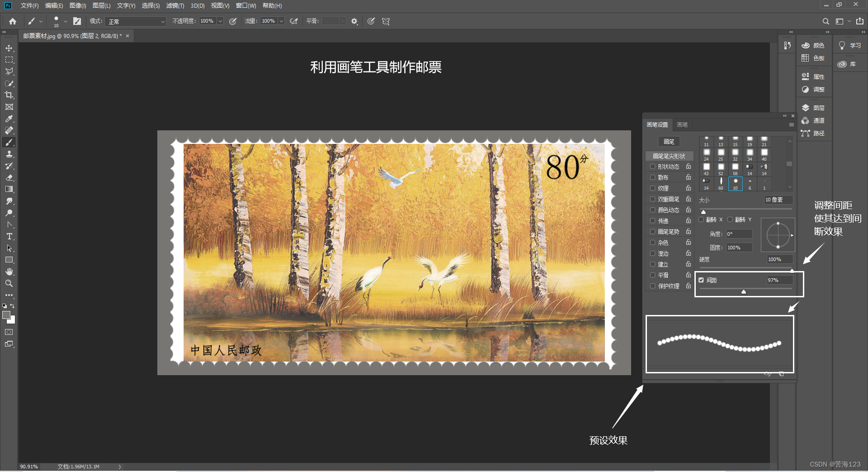Check the 翻转 Y checkbox
Image resolution: width=868 pixels, height=472 pixels.
[x=730, y=219]
